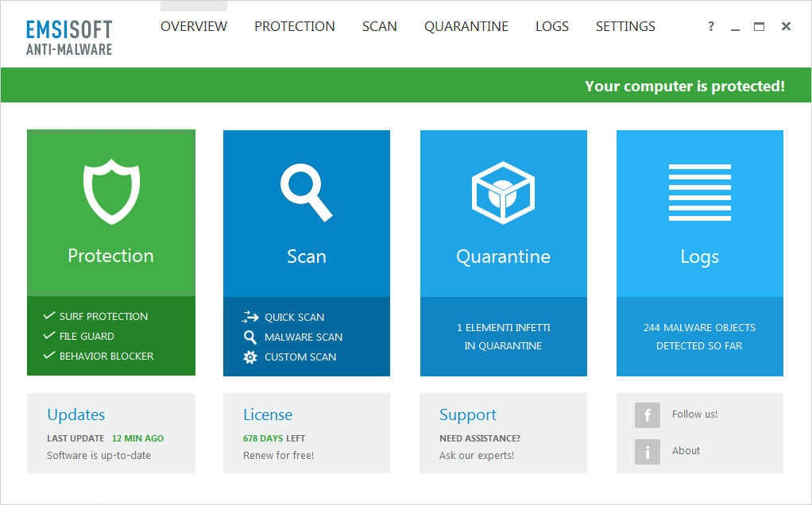Click Surf Protection label
Viewport: 812px width, 505px height.
[x=103, y=316]
